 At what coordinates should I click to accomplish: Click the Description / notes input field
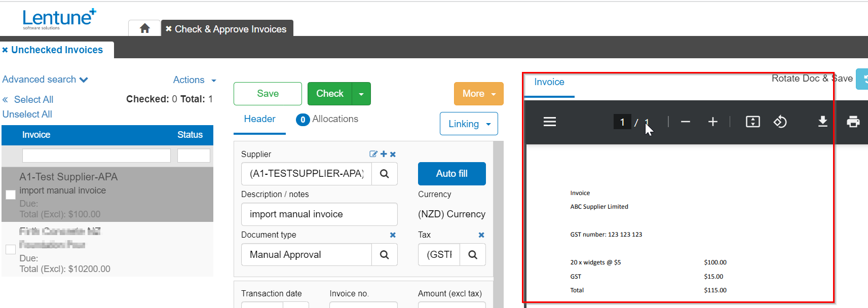(x=319, y=214)
